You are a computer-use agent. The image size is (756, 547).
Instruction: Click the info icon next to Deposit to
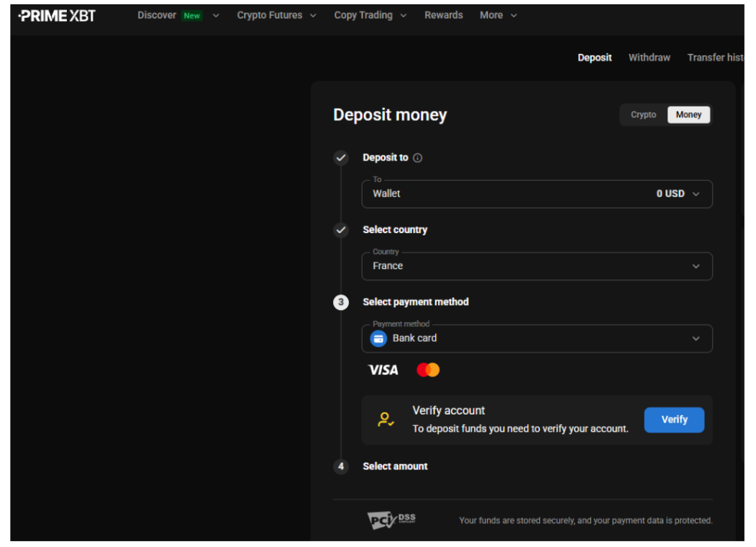click(417, 158)
